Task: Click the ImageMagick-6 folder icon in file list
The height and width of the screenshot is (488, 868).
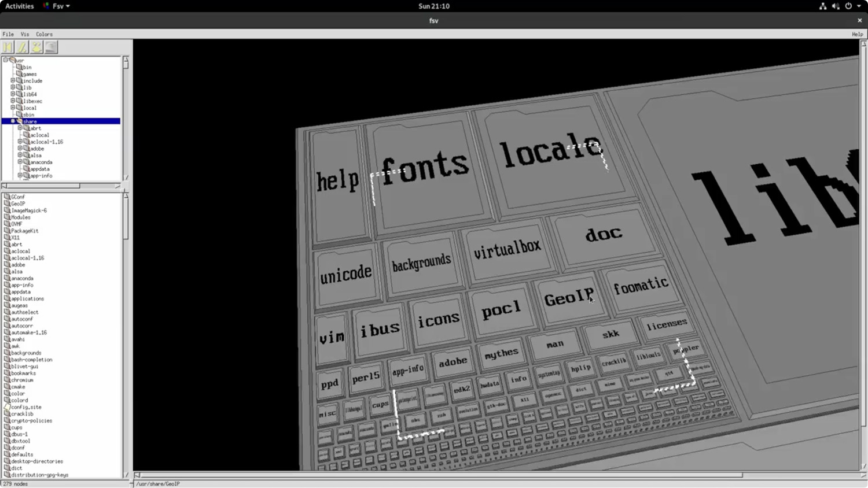Action: click(8, 210)
